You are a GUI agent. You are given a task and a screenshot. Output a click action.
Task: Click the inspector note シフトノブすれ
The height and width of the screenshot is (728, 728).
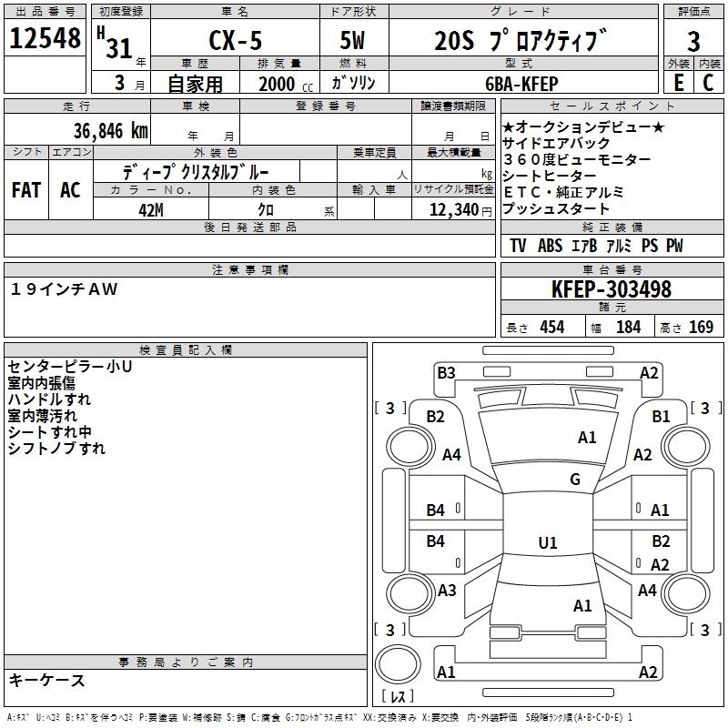(56, 448)
